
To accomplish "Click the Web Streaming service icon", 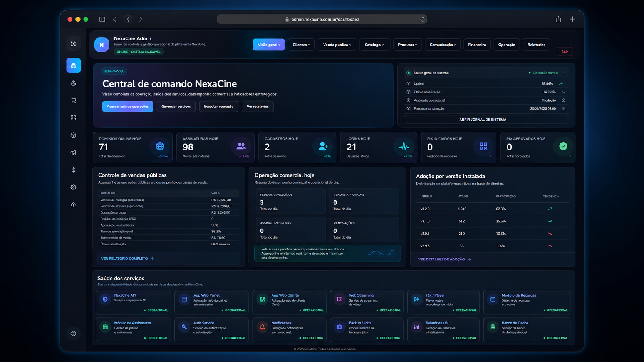I will [x=340, y=299].
